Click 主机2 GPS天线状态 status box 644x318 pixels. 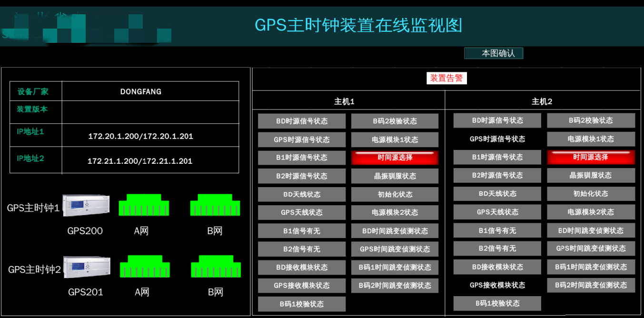point(497,212)
